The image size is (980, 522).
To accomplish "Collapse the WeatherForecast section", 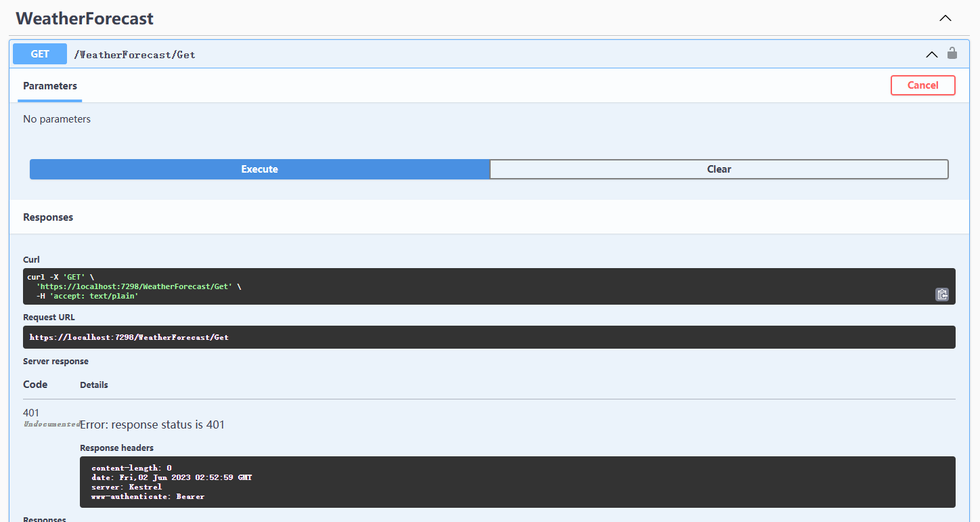I will (945, 18).
